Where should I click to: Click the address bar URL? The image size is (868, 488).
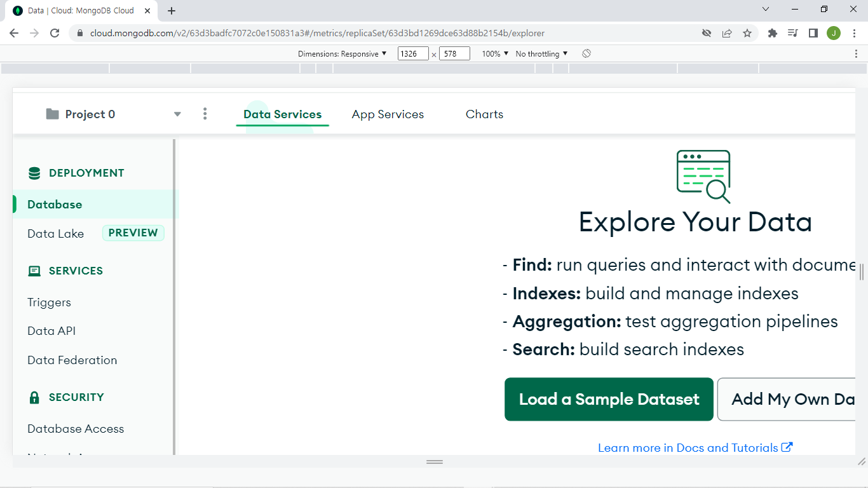pos(317,33)
